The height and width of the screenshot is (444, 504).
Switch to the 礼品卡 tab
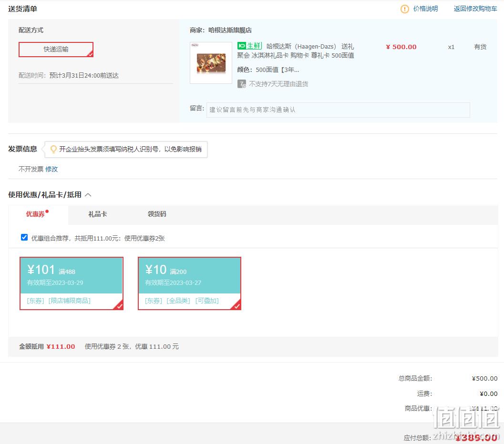point(98,214)
